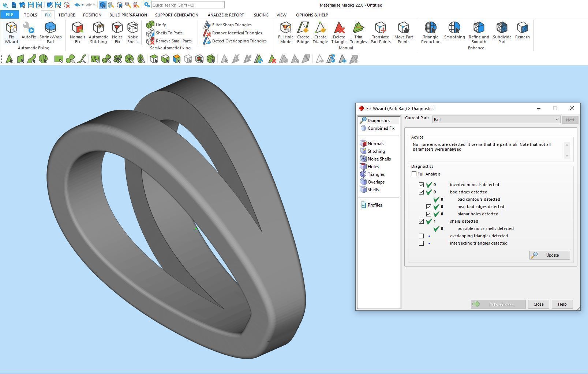
Task: Select Move Part Points tool
Action: click(404, 33)
